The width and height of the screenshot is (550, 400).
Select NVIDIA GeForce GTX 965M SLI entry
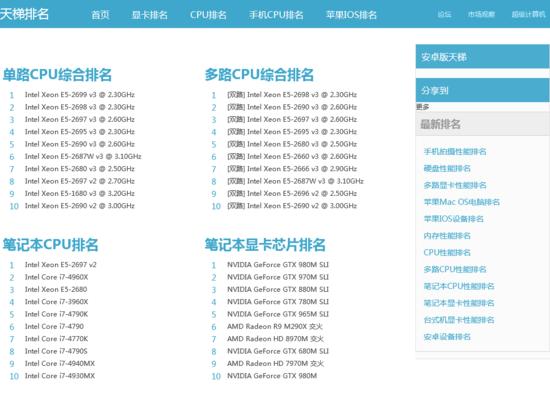[x=278, y=314]
